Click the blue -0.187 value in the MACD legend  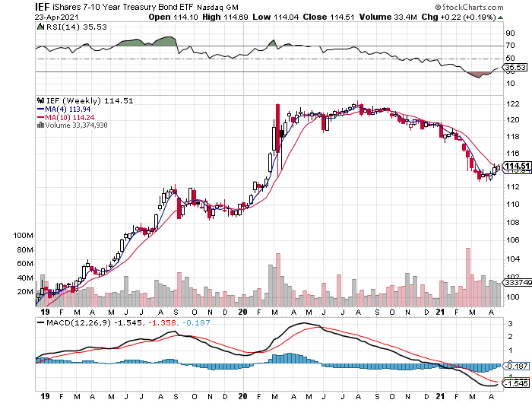coord(196,323)
